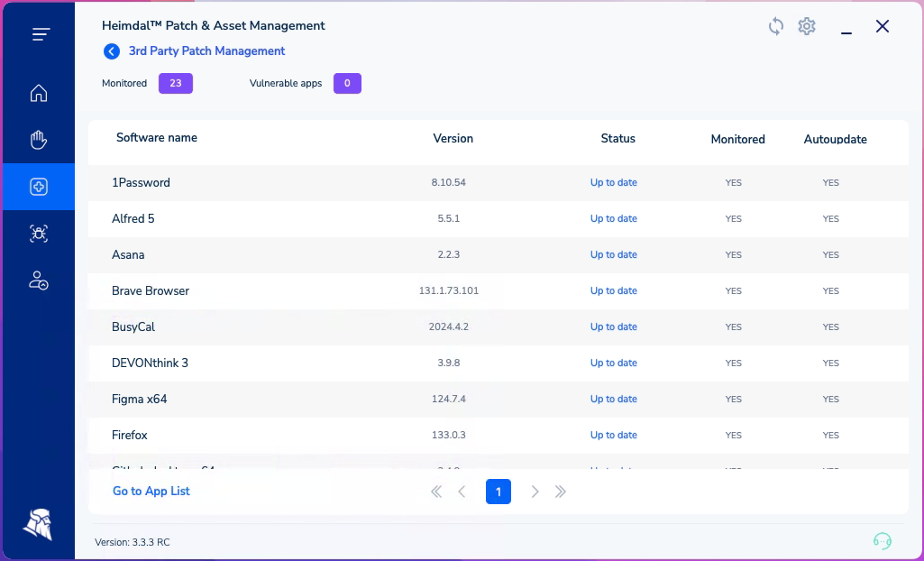924x561 pixels.
Task: Click version 2.2.3 cell
Action: tap(448, 254)
